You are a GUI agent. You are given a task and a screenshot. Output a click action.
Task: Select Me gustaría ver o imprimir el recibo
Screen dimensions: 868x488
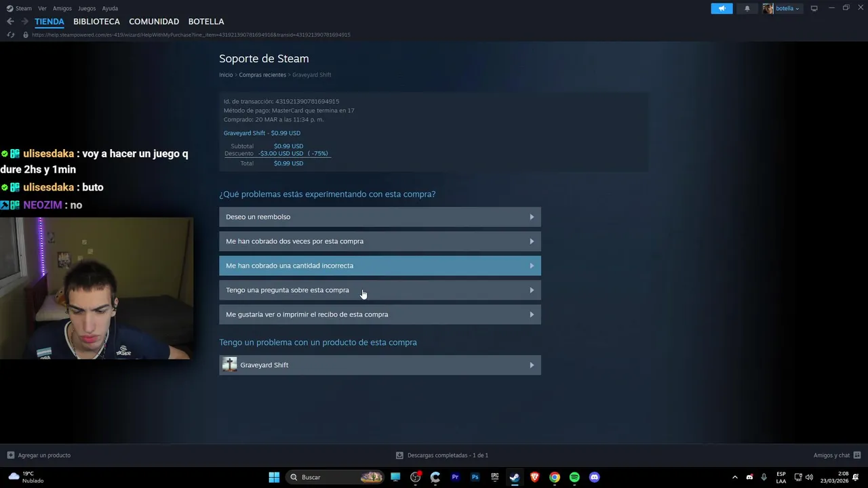380,314
